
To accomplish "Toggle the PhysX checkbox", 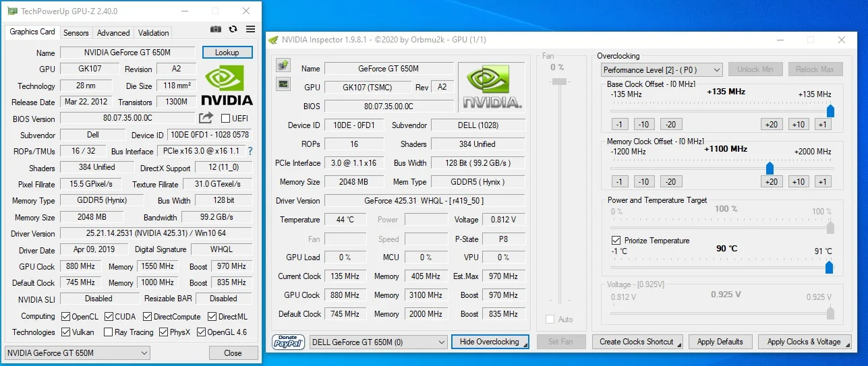I will [163, 332].
